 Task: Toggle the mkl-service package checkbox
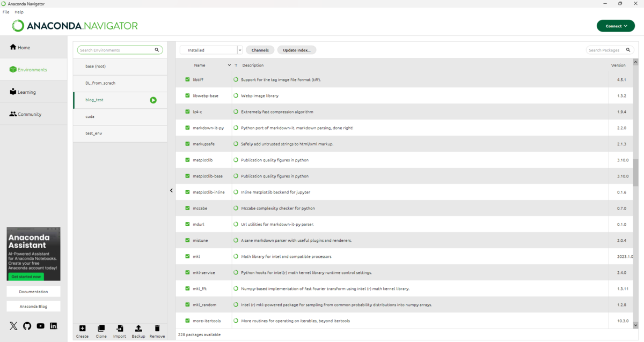click(187, 272)
